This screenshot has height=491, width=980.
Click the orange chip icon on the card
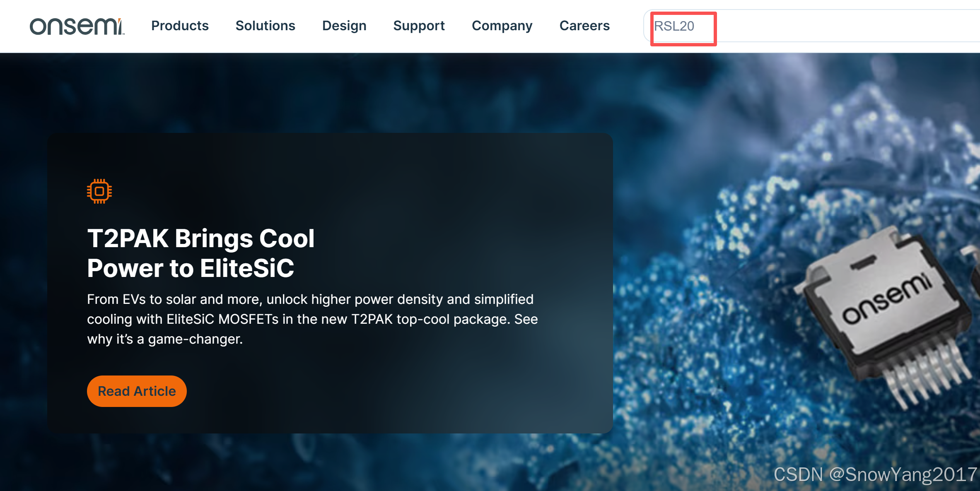pos(99,191)
